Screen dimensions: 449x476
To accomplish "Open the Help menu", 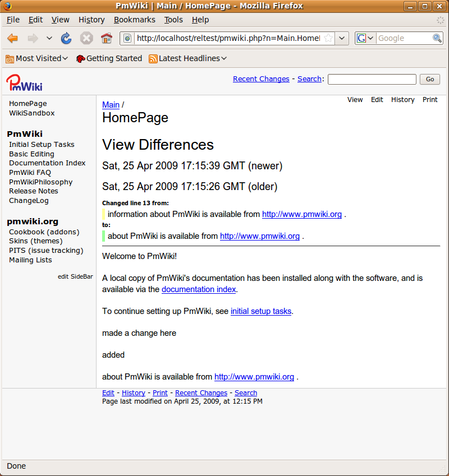I will pyautogui.click(x=200, y=20).
